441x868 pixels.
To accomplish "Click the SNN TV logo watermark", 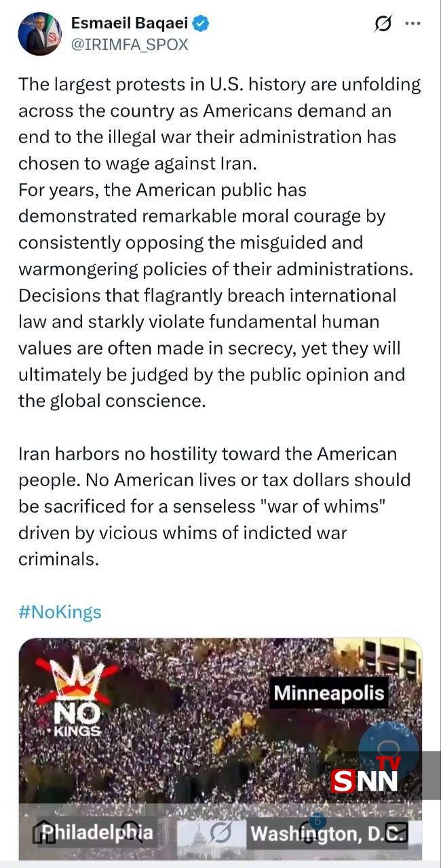I will [x=367, y=777].
